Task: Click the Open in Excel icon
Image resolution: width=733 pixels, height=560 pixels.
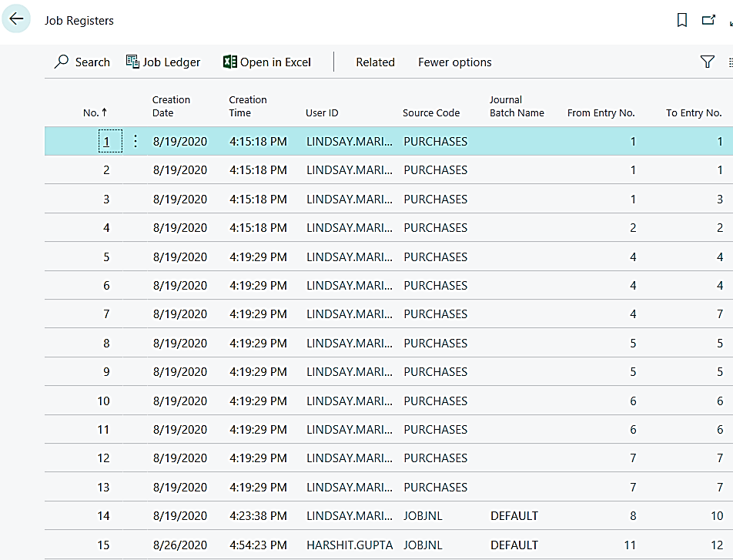Action: click(x=229, y=62)
